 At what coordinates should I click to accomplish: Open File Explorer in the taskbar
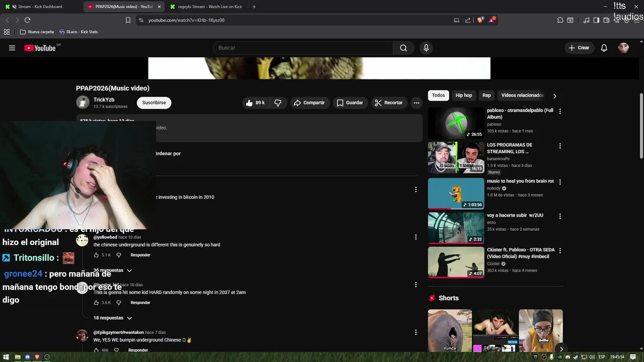click(18, 357)
